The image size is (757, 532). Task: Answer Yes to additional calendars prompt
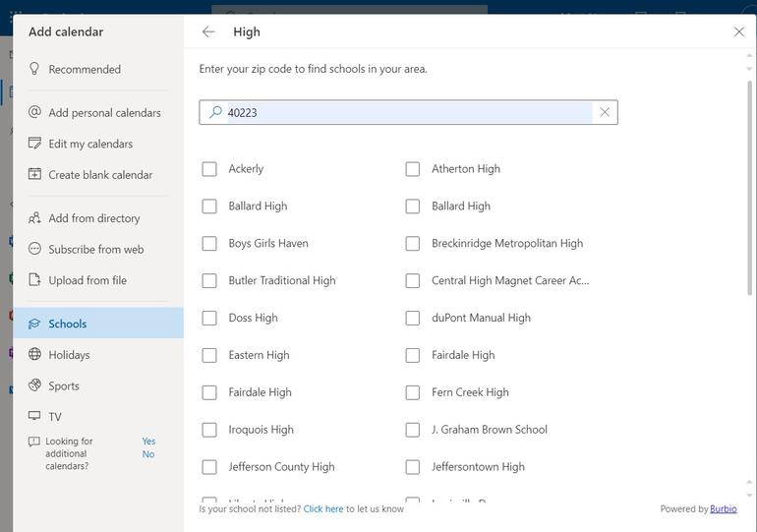click(148, 442)
